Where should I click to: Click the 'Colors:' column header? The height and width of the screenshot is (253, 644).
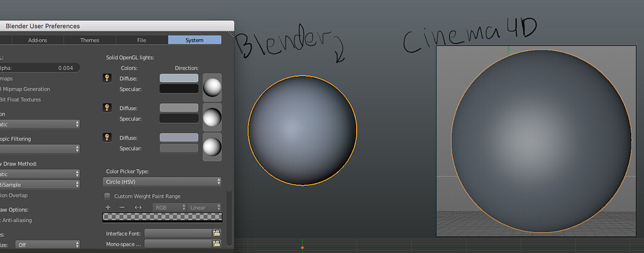pyautogui.click(x=129, y=68)
